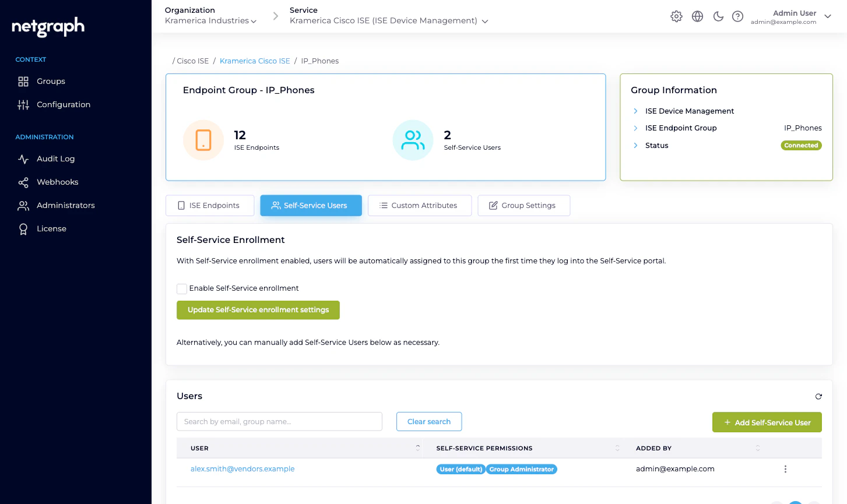Open the License page

click(x=51, y=228)
